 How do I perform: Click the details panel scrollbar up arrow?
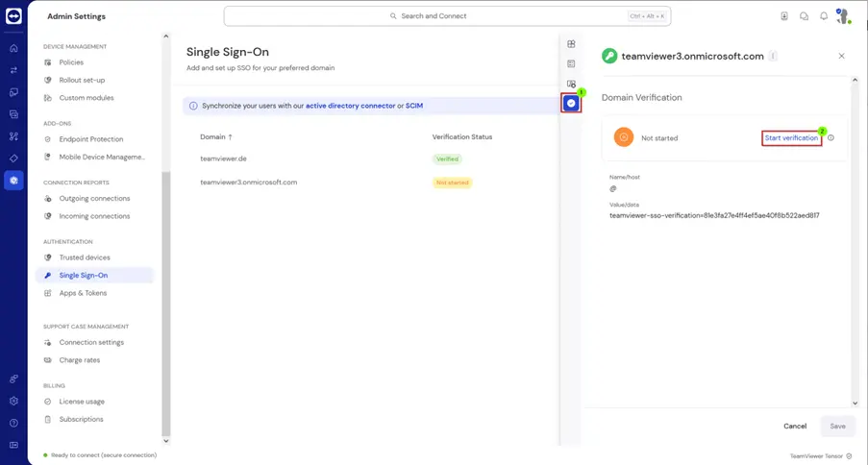[855, 81]
